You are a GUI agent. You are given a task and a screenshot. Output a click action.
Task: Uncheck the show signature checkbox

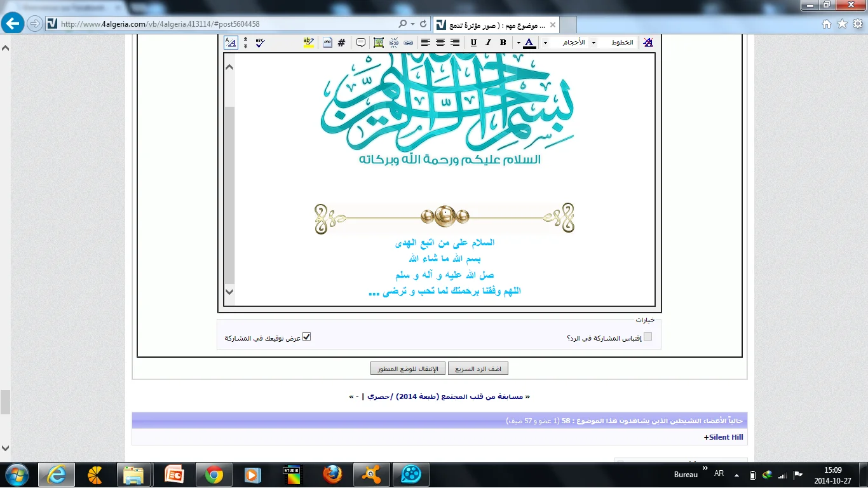(x=306, y=337)
